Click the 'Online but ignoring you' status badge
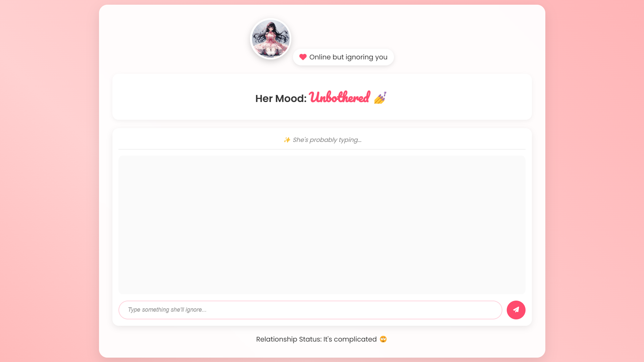Viewport: 644px width, 362px height. 343,57
